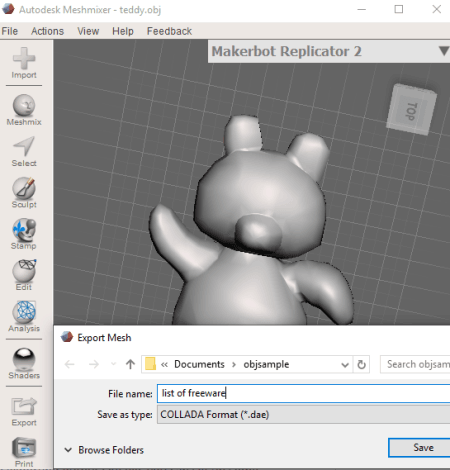The image size is (450, 470).
Task: Open the Meshmix panel
Action: coord(24,110)
